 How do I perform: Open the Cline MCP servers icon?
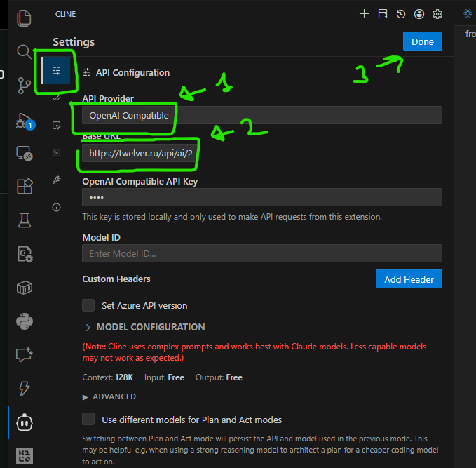(x=382, y=14)
